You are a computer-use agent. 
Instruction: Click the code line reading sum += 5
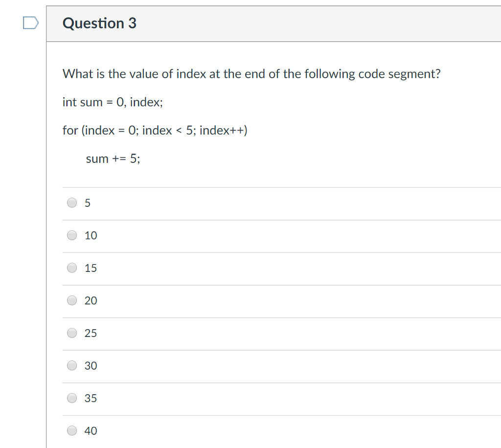[113, 158]
